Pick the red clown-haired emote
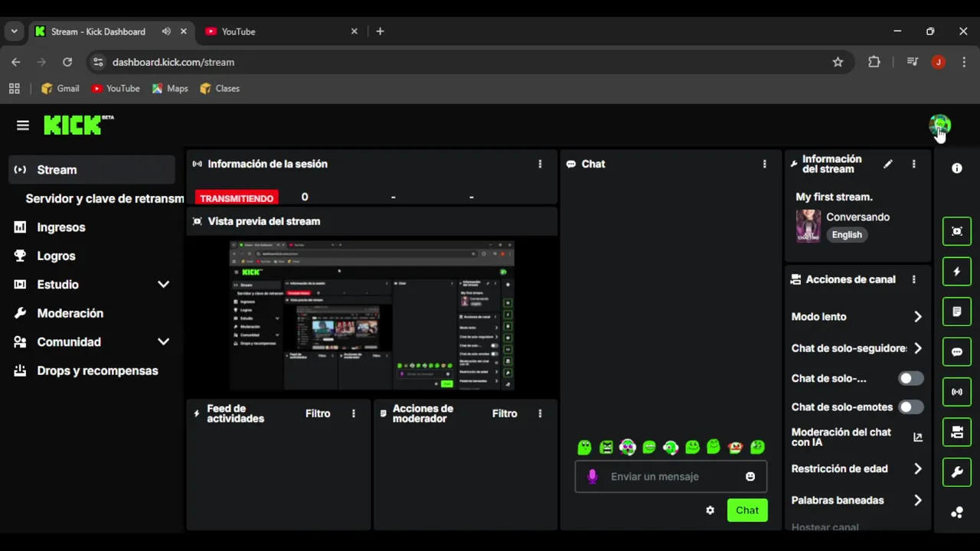980x551 pixels. 735,447
